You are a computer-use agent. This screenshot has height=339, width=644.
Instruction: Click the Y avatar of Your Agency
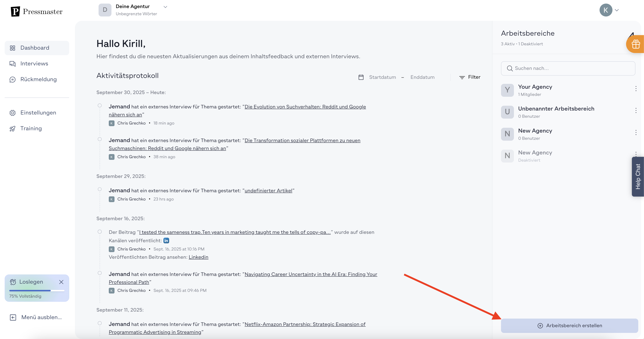pos(507,90)
